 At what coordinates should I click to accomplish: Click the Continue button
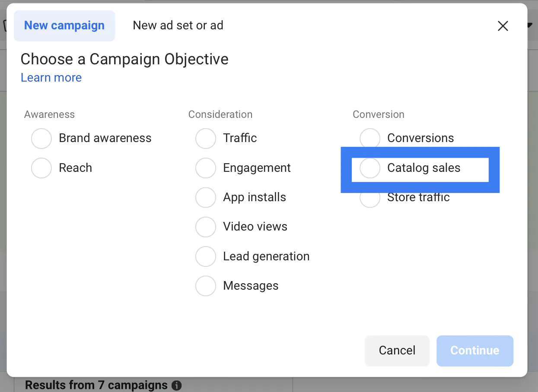pyautogui.click(x=475, y=351)
